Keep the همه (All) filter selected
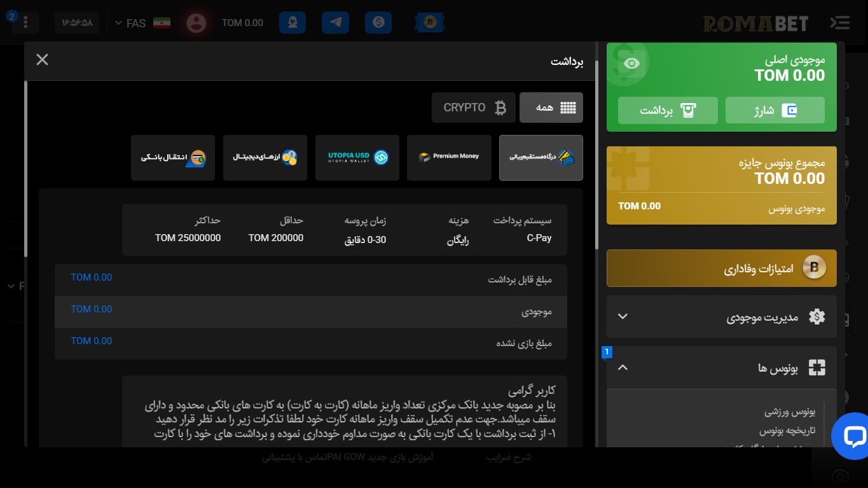This screenshot has height=488, width=868. 551,107
